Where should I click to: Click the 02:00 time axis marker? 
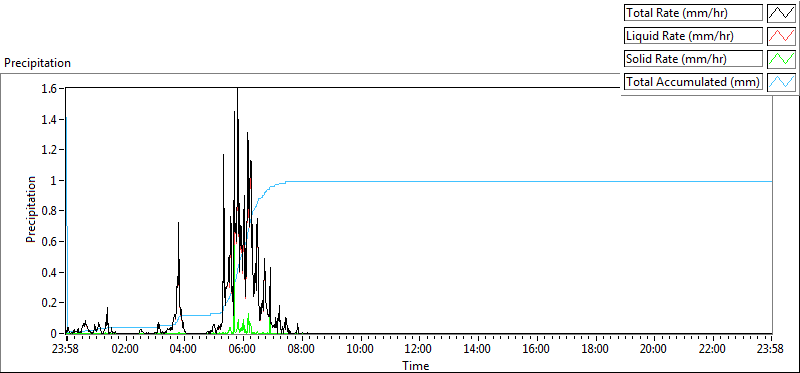[125, 349]
